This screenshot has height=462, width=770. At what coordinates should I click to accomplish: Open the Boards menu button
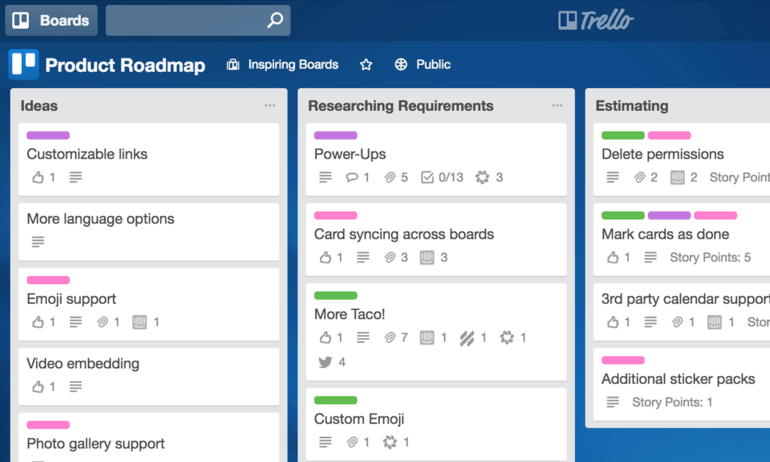click(x=51, y=21)
